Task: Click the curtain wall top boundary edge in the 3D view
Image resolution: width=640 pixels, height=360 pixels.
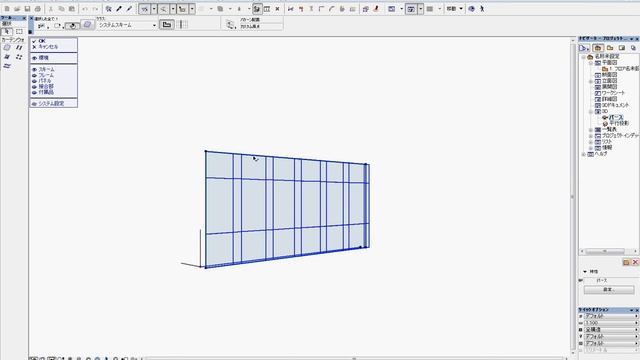Action: click(x=286, y=158)
